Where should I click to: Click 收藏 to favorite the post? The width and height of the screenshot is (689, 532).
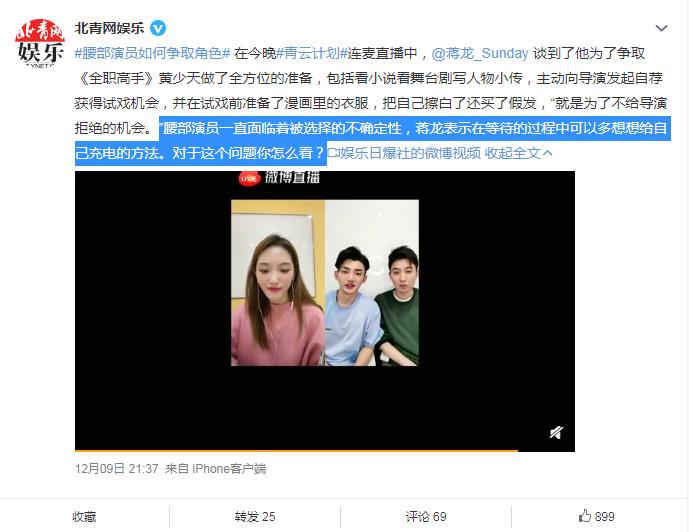84,517
